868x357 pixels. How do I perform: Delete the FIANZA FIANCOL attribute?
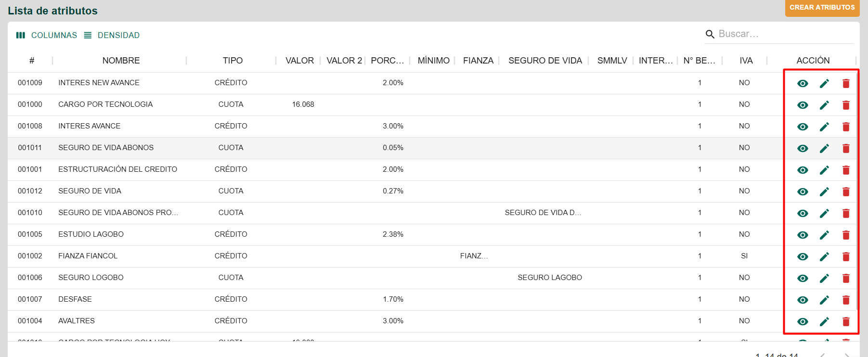tap(846, 257)
